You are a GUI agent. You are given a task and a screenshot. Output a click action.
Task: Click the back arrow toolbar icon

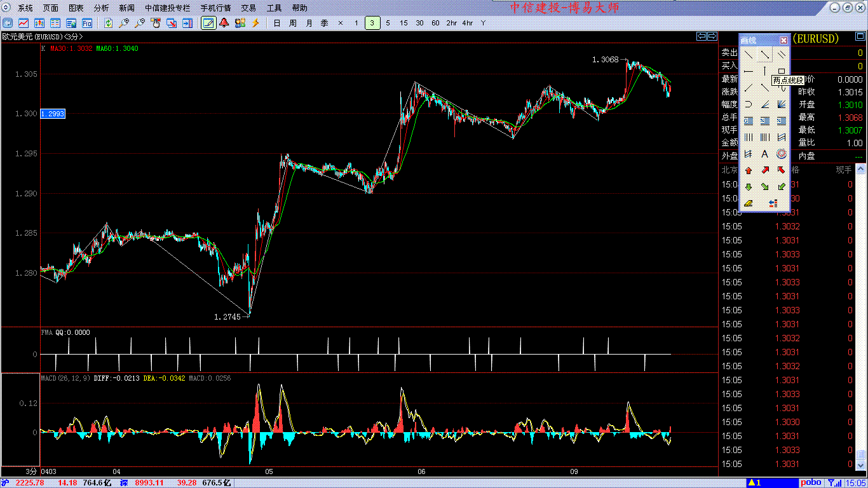8,23
